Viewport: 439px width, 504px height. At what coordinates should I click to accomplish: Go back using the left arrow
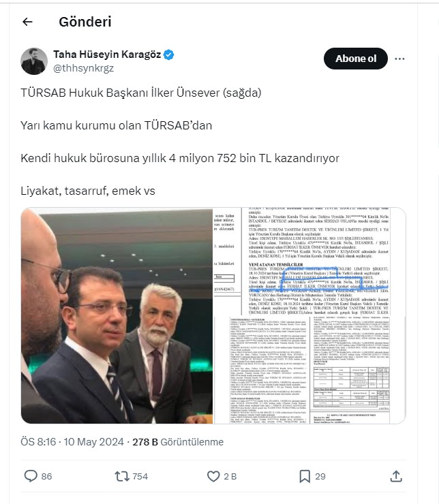tap(28, 22)
